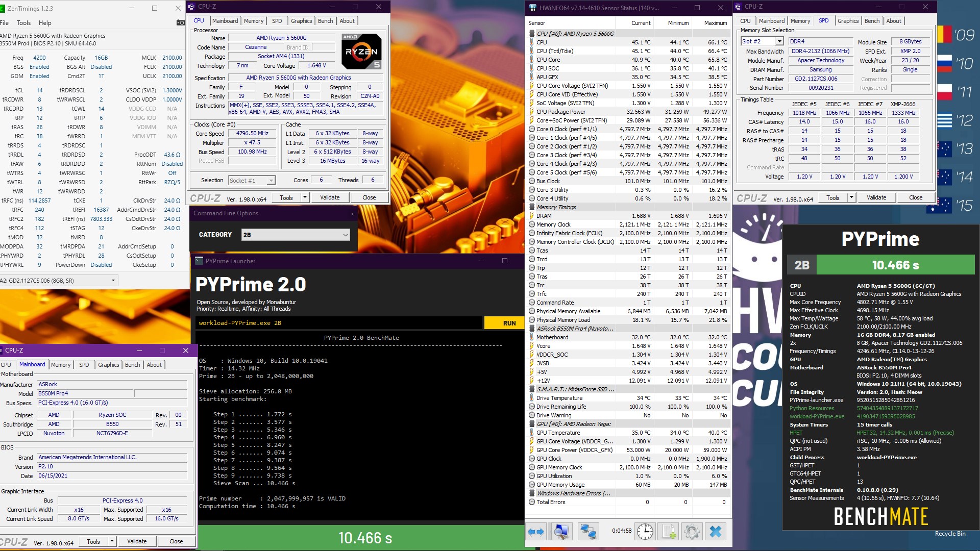The image size is (980, 551).
Task: Click the clock icon of Core 0 Clock row
Action: [532, 129]
